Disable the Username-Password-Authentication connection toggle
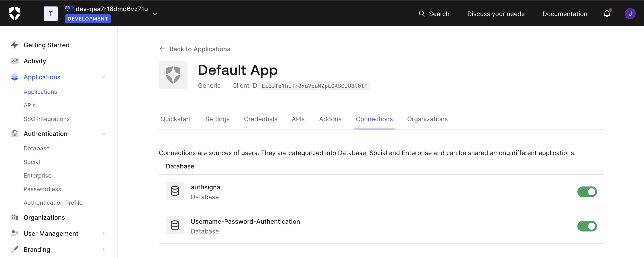 (587, 226)
